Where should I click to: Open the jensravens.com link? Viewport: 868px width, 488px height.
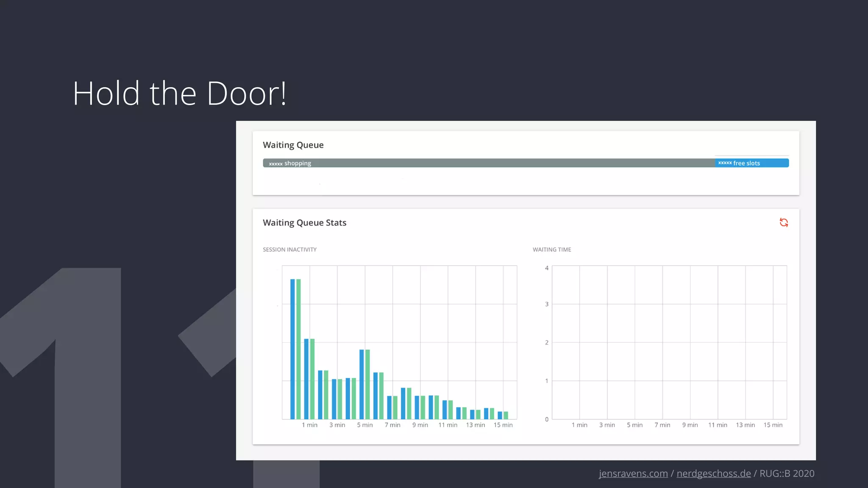(633, 474)
